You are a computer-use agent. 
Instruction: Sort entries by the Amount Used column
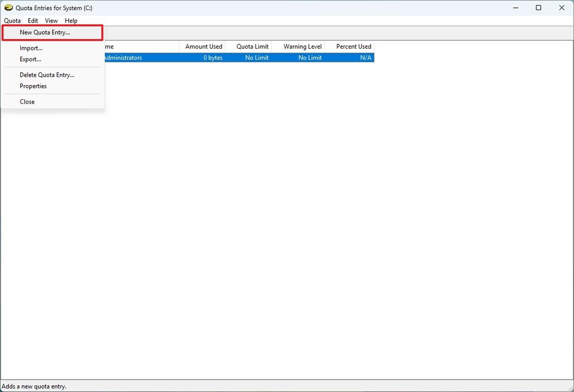click(x=203, y=46)
